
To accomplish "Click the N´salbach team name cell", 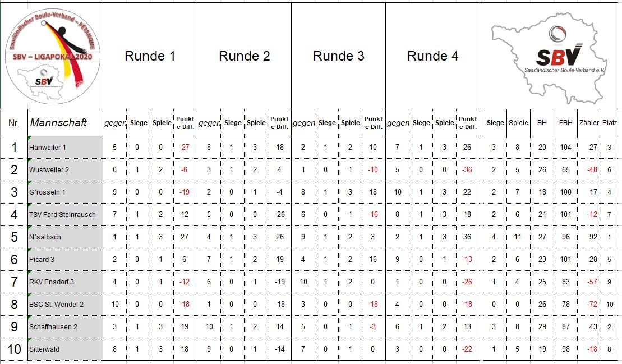I will pyautogui.click(x=64, y=237).
